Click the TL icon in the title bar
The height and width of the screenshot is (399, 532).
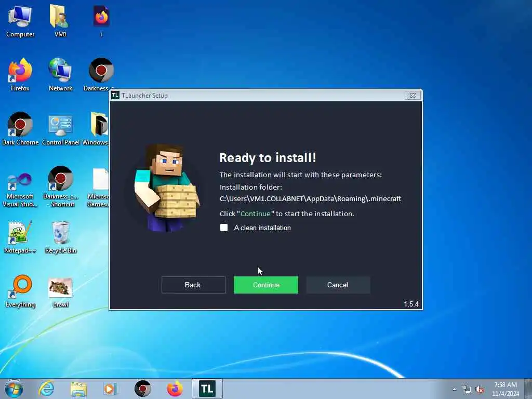tap(115, 96)
